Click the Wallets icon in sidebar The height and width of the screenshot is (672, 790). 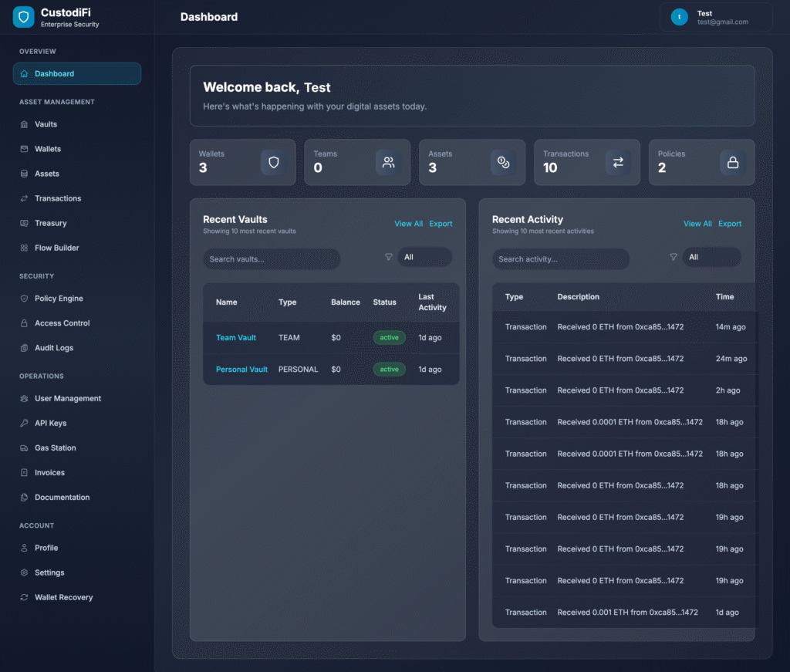coord(24,149)
